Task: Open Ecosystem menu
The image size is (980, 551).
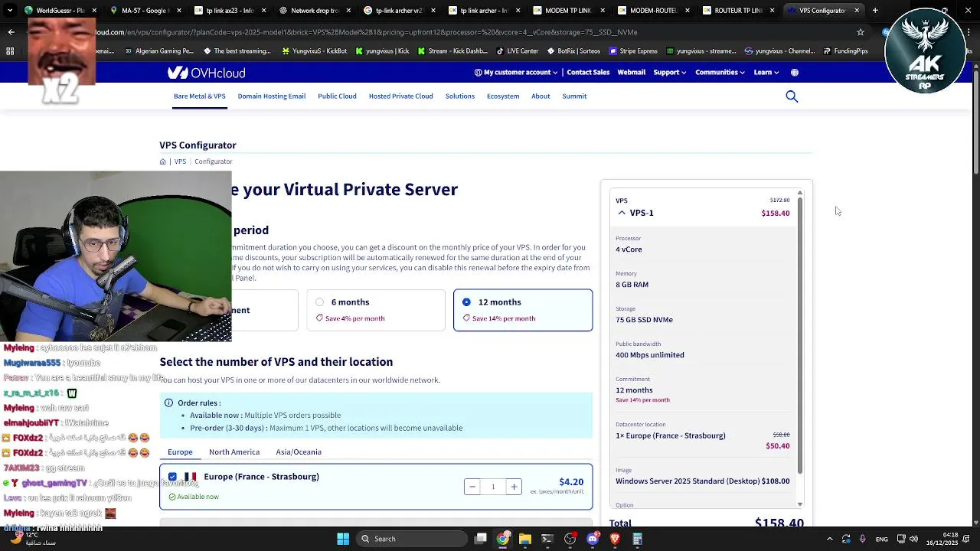Action: point(503,96)
